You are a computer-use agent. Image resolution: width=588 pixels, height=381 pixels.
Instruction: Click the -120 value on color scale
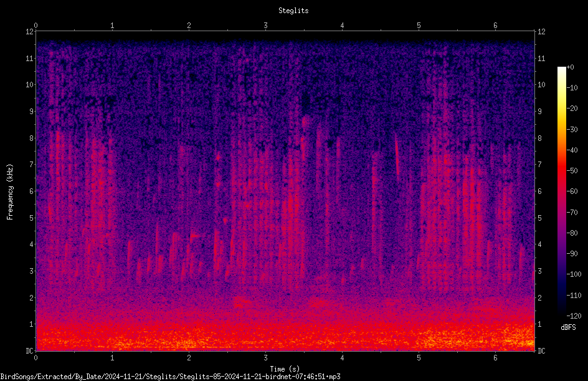point(574,316)
